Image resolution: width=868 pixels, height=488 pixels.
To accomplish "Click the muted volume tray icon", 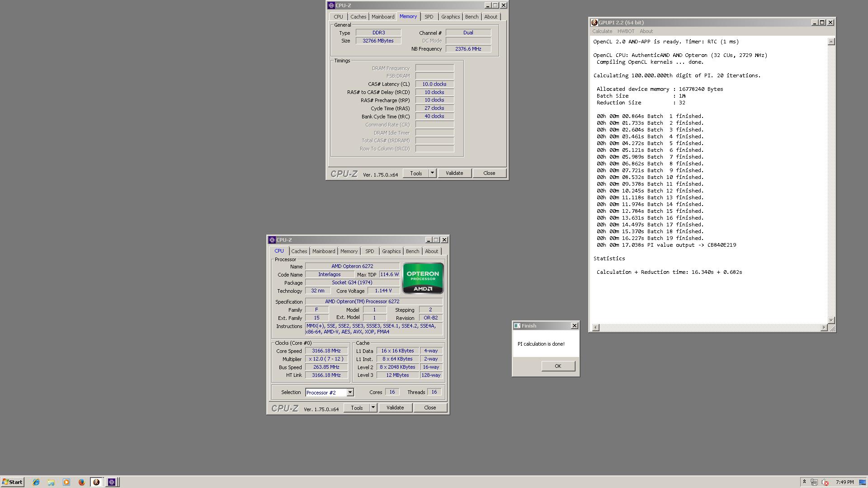I will pyautogui.click(x=825, y=482).
